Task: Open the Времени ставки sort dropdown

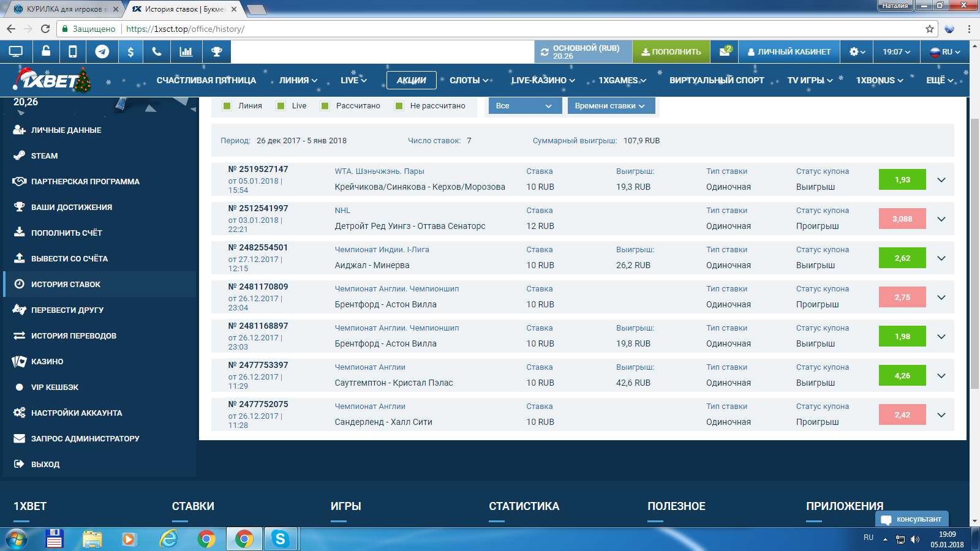Action: click(611, 106)
